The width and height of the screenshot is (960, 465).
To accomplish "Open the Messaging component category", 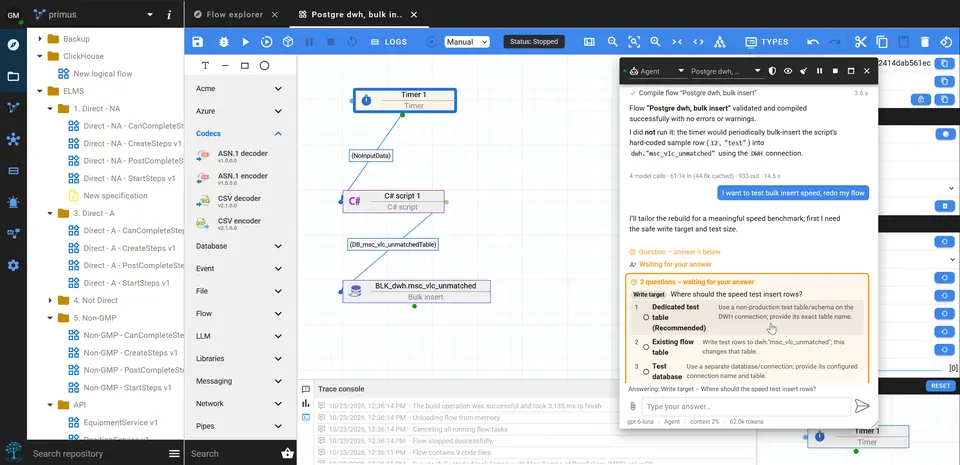I will tap(240, 381).
